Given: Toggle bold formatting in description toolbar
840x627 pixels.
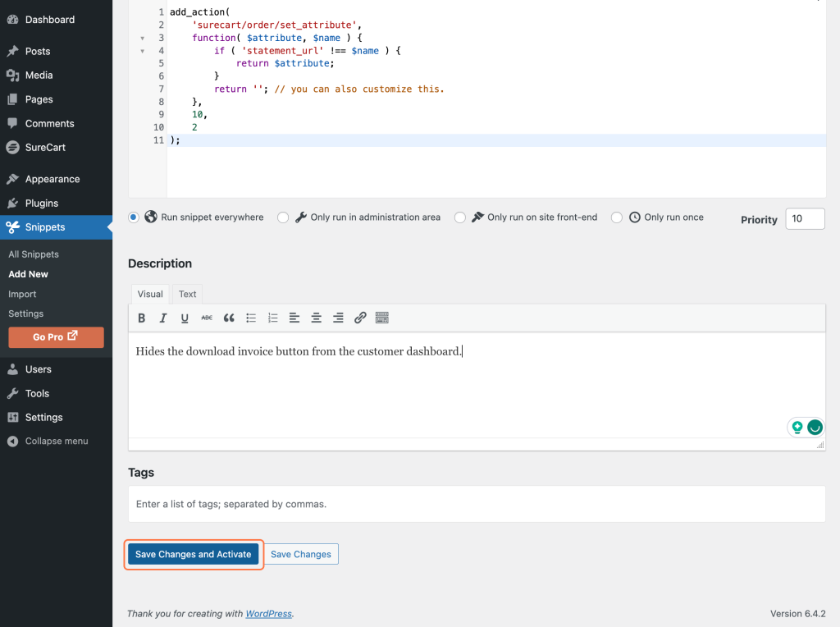Looking at the screenshot, I should click(142, 318).
